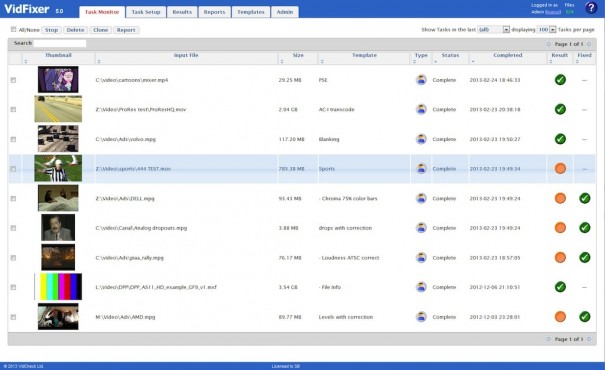Viewport: 605px width, 370px height.
Task: Sort by Completed column header arrow
Action: (x=473, y=61)
